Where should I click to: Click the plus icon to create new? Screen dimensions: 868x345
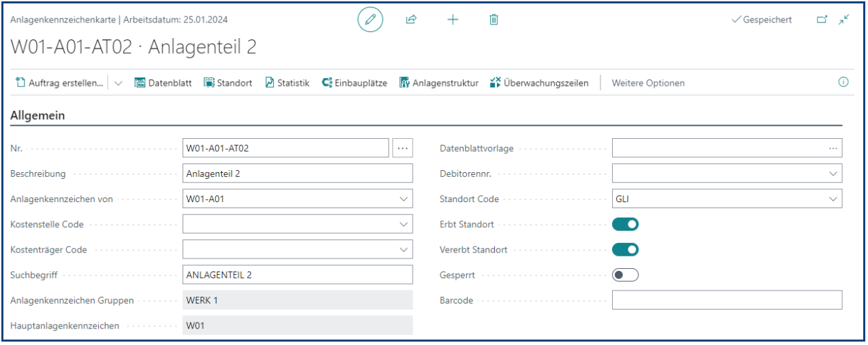453,20
